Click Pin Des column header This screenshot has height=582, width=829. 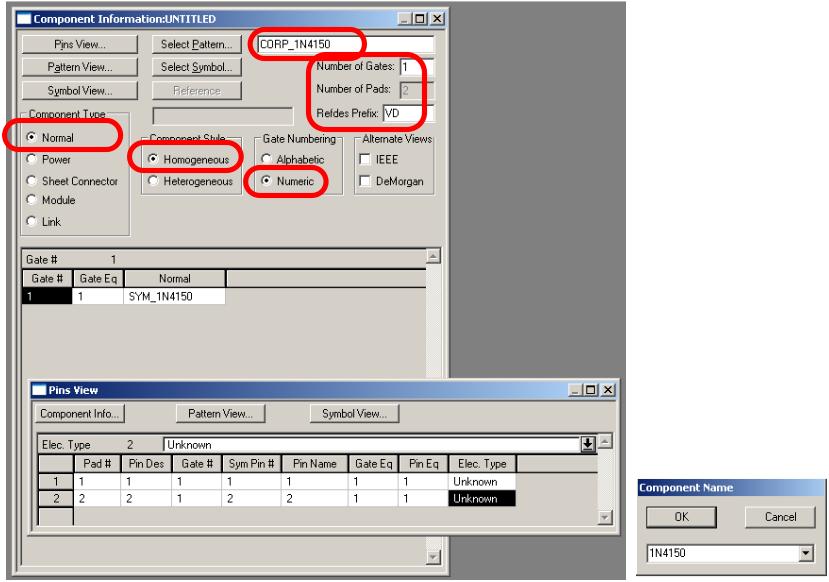click(146, 464)
